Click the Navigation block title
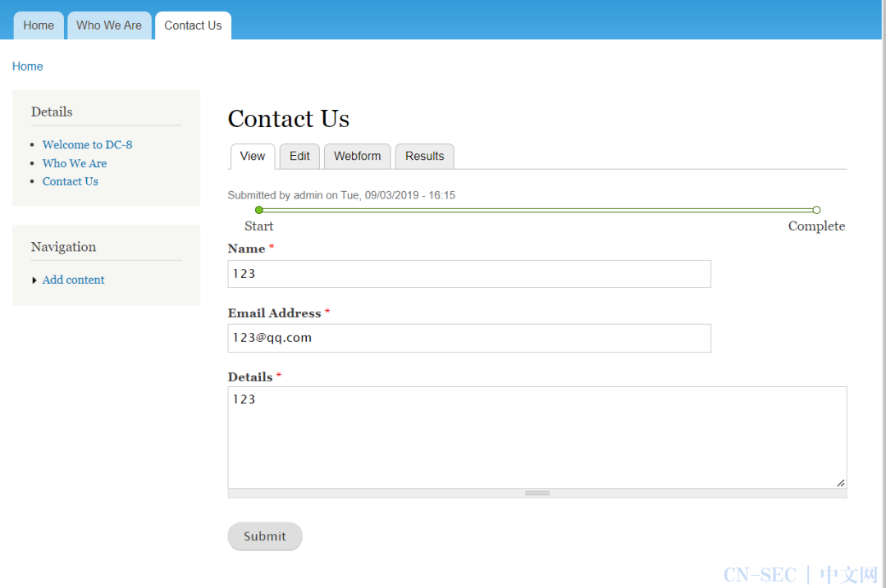 [x=63, y=247]
